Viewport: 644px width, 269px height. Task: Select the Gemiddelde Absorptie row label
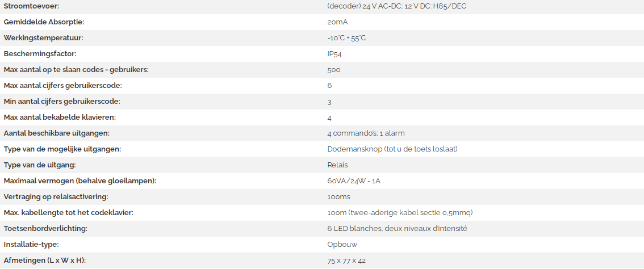coord(47,22)
